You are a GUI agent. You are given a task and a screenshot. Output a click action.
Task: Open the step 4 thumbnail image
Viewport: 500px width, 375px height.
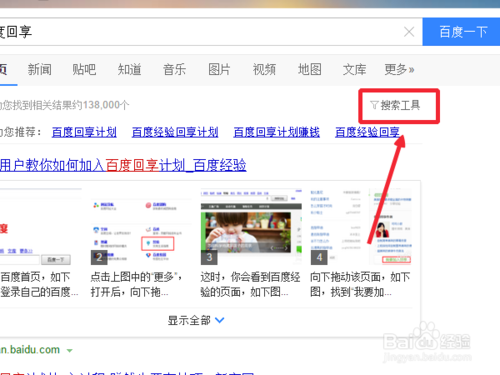pyautogui.click(x=361, y=227)
